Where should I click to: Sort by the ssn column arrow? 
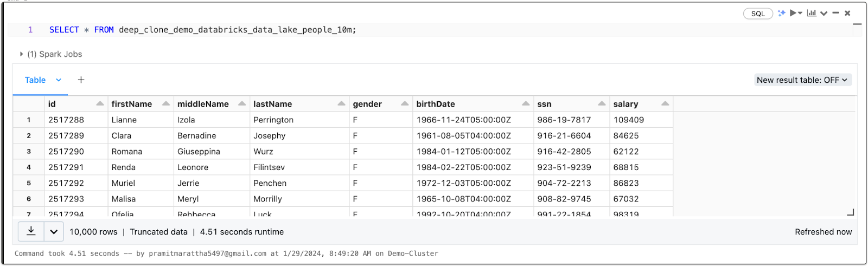[x=602, y=103]
